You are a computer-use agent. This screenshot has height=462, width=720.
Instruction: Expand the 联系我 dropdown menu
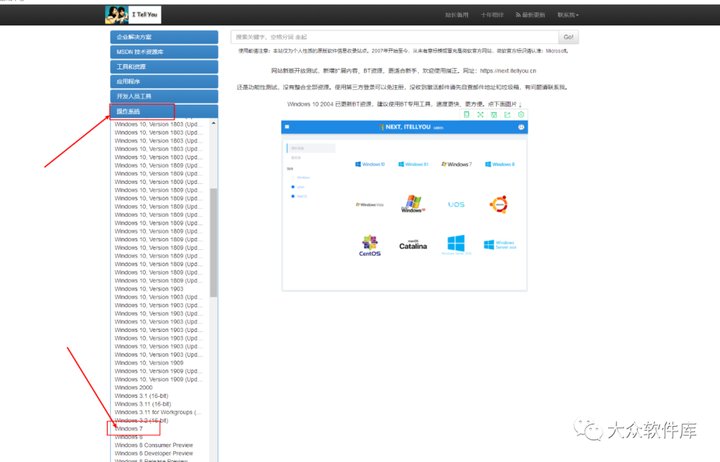[568, 15]
